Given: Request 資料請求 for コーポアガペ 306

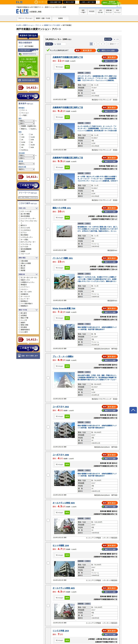Looking at the screenshot, I should pyautogui.click(x=110, y=455).
